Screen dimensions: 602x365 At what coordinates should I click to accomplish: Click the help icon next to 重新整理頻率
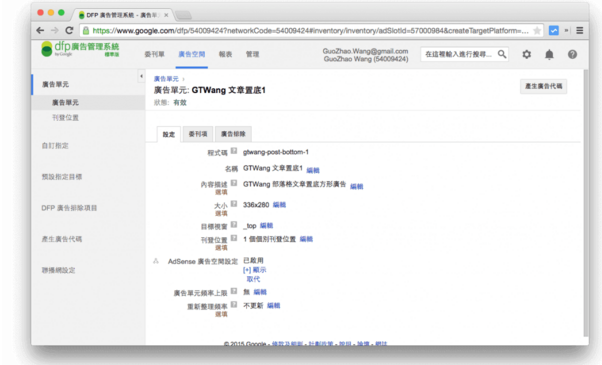(233, 304)
